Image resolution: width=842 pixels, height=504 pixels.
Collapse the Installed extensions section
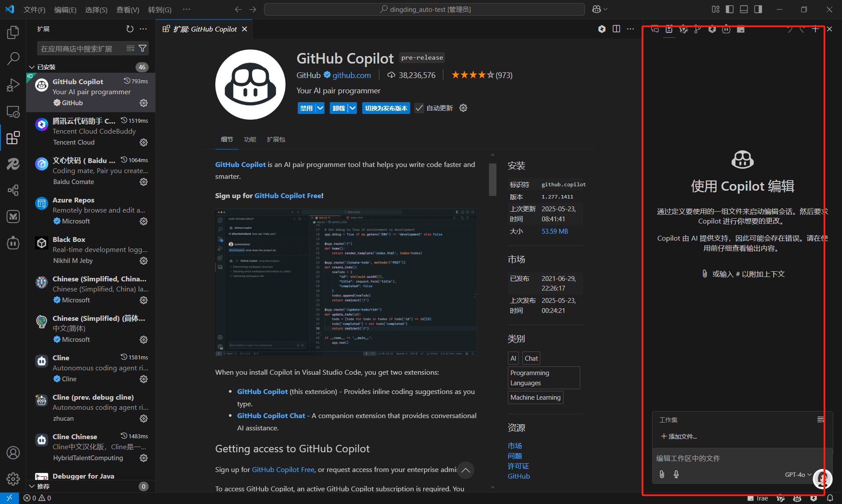[x=32, y=67]
